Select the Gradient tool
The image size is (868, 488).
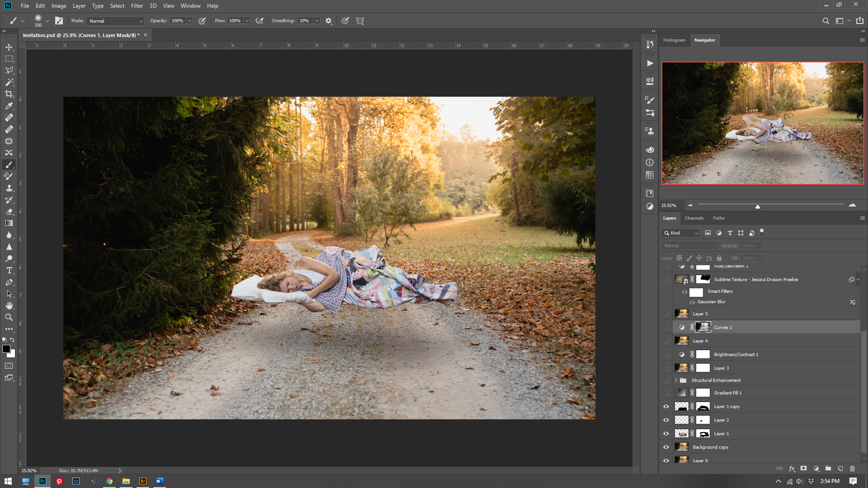point(9,223)
